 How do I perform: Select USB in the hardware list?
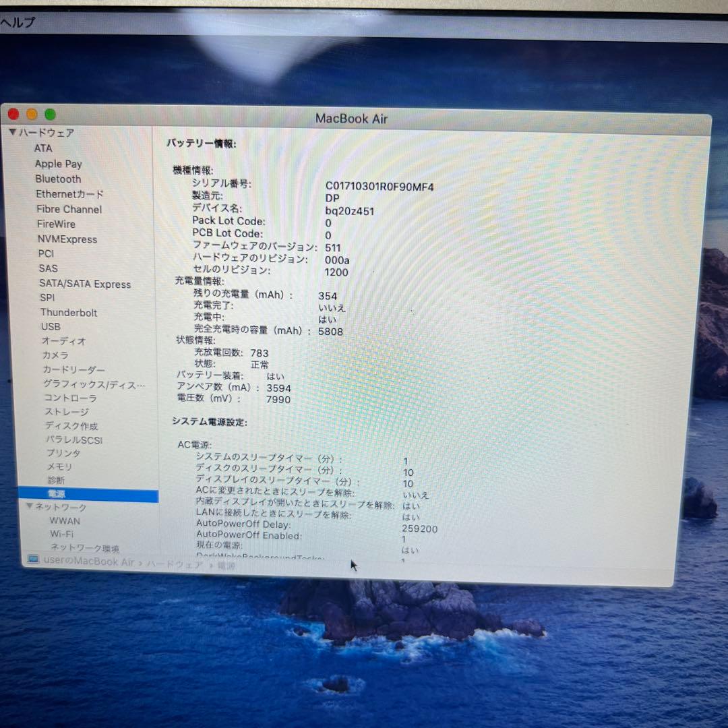click(x=52, y=326)
